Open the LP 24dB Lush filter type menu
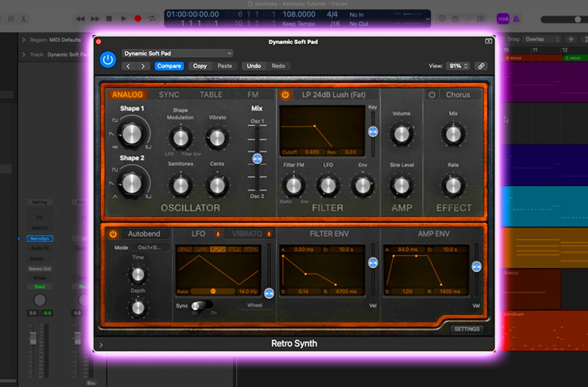This screenshot has height=387, width=588. (333, 95)
